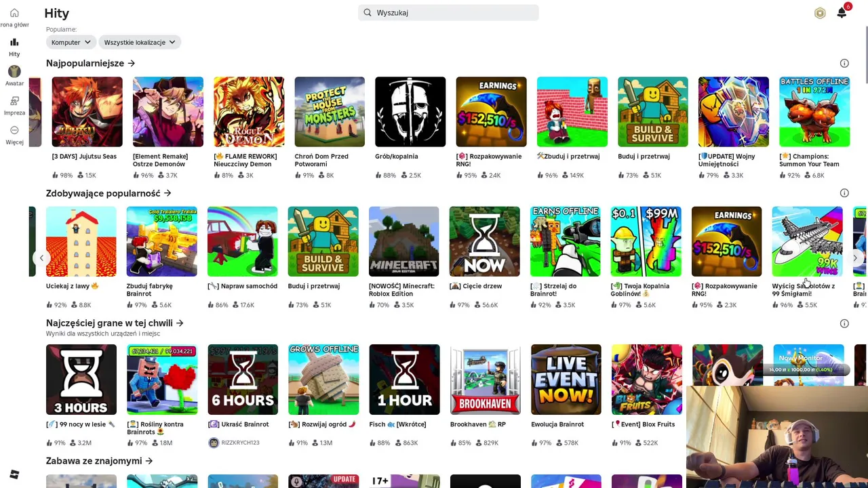Open the Hity charts sidebar icon
This screenshot has width=868, height=488.
14,42
